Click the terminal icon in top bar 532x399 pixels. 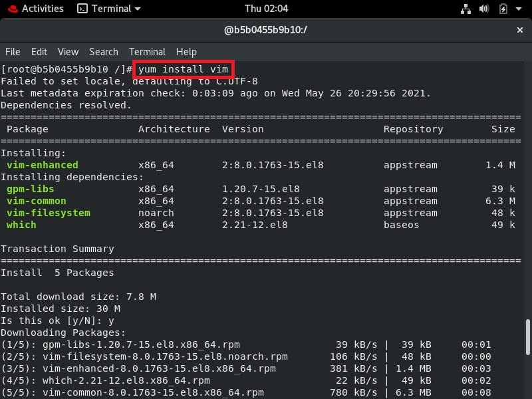tap(82, 9)
